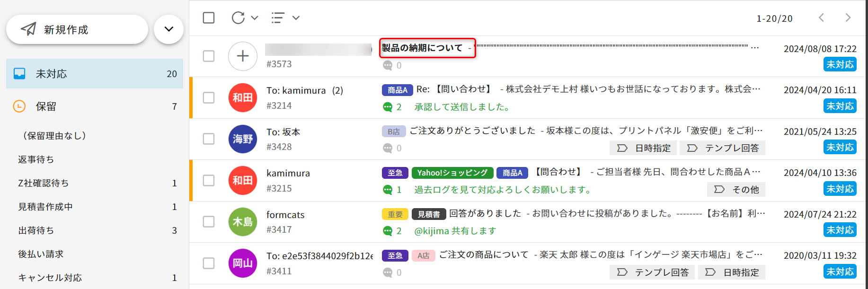
Task: Open the 製品の納期について message subject
Action: (422, 48)
